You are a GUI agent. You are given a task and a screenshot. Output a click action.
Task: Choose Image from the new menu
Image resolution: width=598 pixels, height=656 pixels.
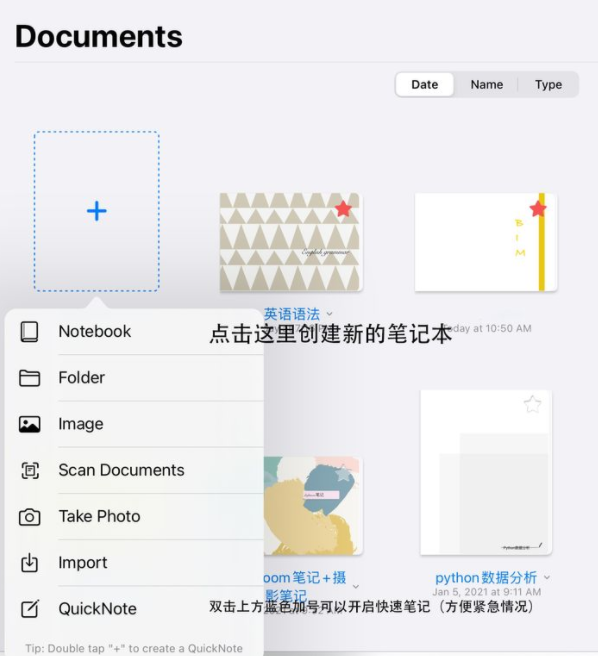pyautogui.click(x=134, y=424)
